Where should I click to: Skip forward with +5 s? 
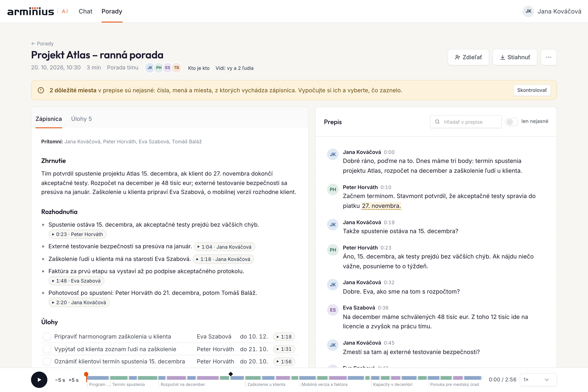tap(73, 380)
